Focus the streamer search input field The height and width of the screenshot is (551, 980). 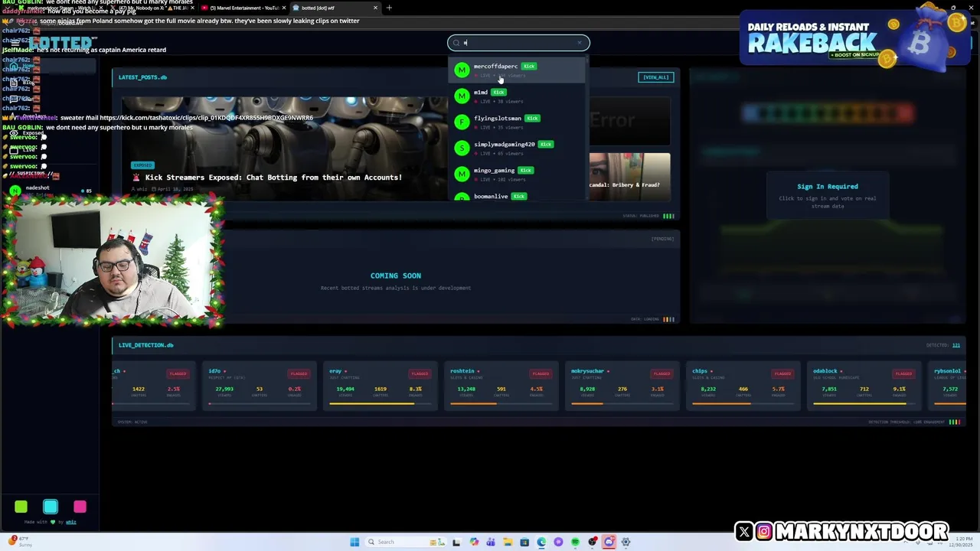(519, 43)
